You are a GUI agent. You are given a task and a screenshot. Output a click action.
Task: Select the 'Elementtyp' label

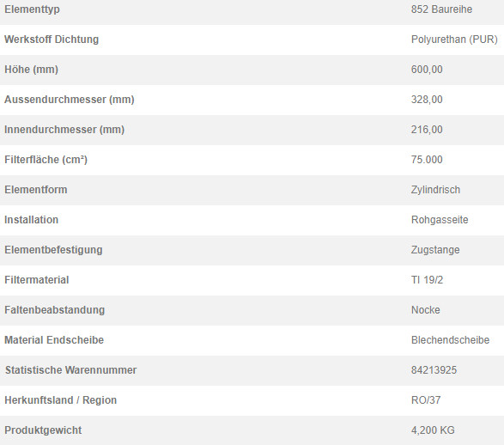[32, 9]
